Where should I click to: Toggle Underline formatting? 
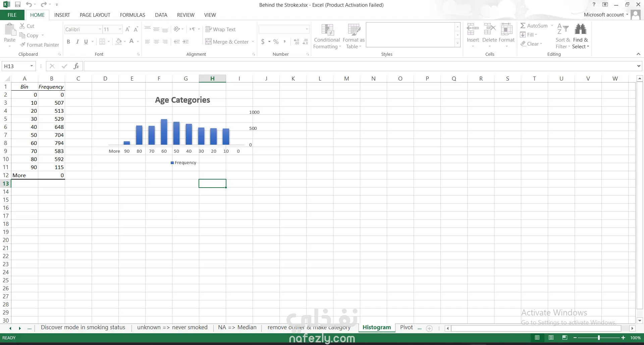click(86, 42)
